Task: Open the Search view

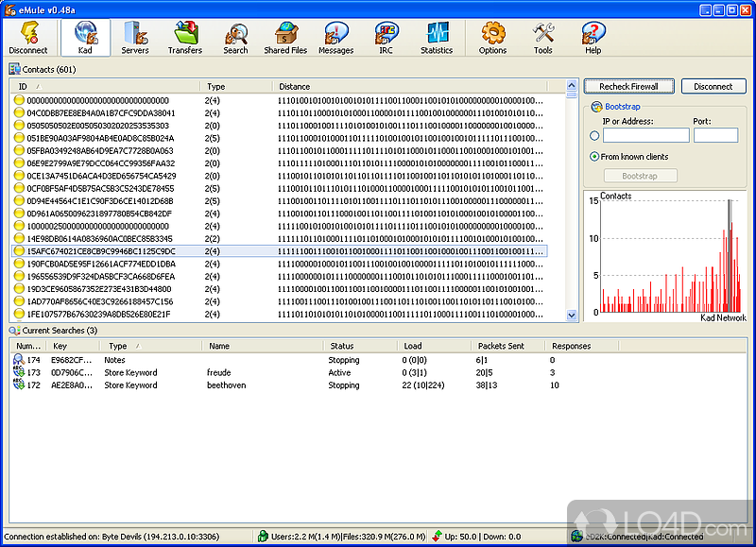Action: [x=235, y=38]
